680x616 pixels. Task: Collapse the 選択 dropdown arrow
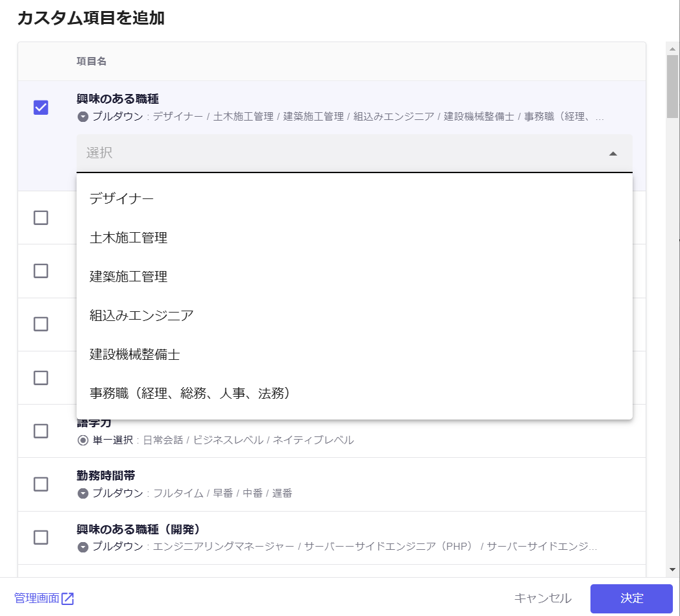[x=613, y=154]
